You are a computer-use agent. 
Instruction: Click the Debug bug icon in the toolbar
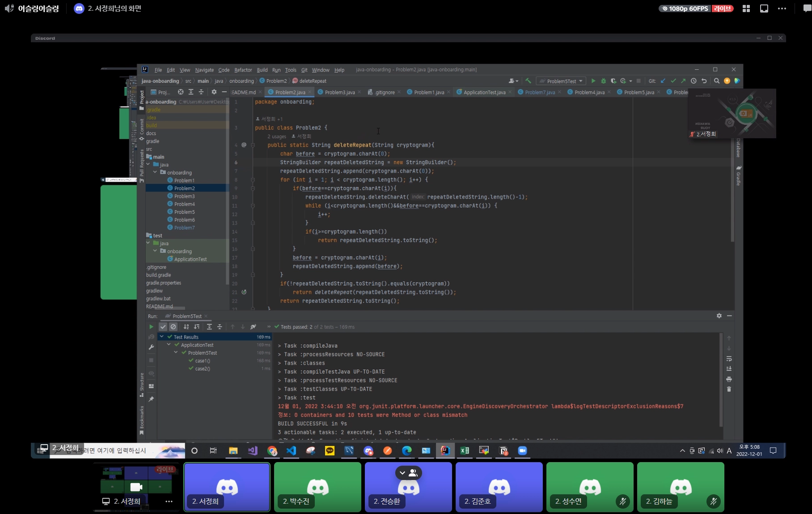pyautogui.click(x=603, y=81)
